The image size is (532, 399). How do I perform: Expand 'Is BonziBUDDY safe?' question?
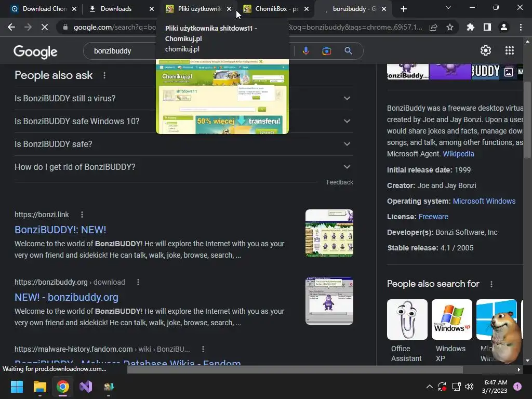click(183, 144)
